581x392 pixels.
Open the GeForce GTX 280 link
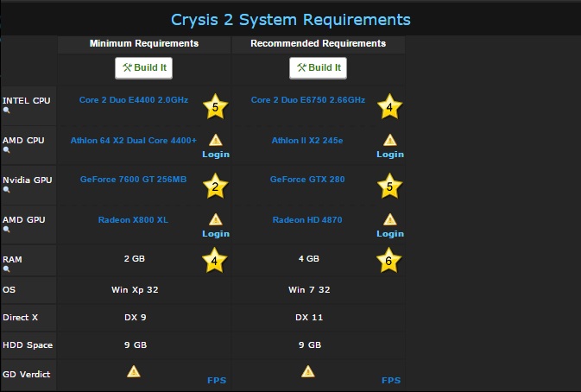tap(307, 180)
